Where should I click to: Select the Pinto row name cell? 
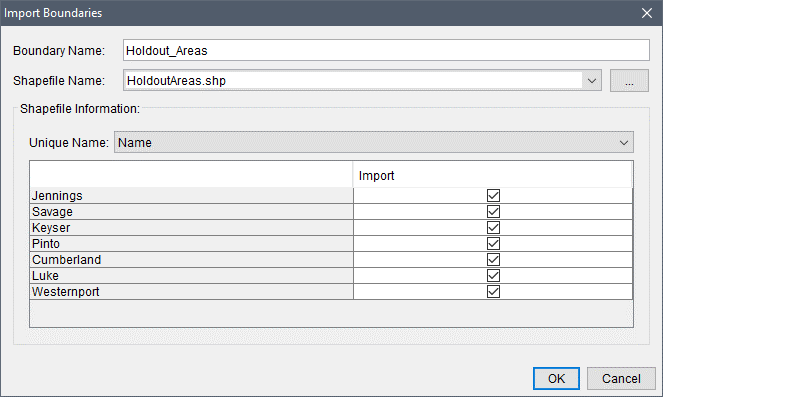[x=191, y=244]
